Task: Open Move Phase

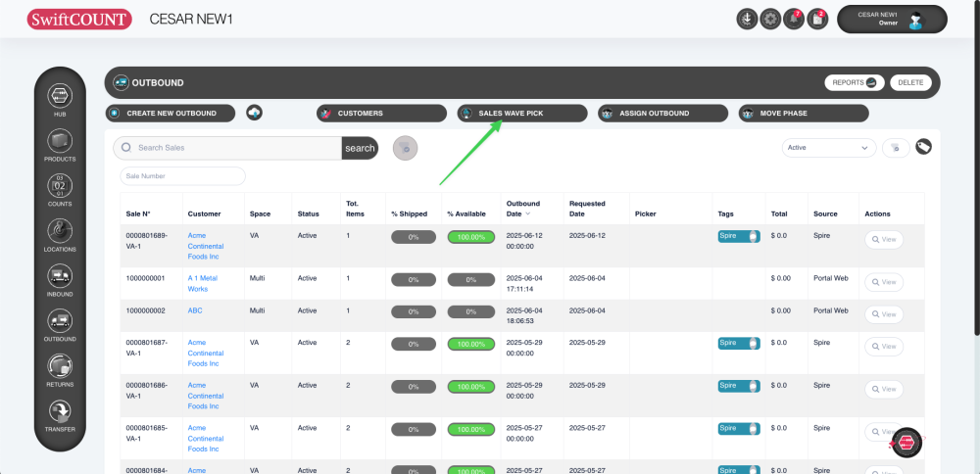Action: pos(804,113)
